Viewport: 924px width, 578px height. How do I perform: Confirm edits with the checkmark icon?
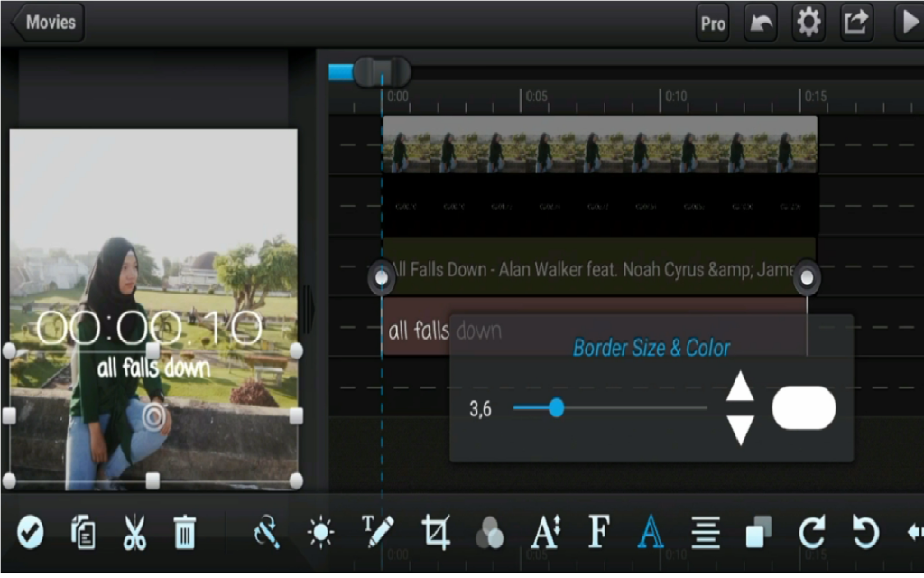30,532
